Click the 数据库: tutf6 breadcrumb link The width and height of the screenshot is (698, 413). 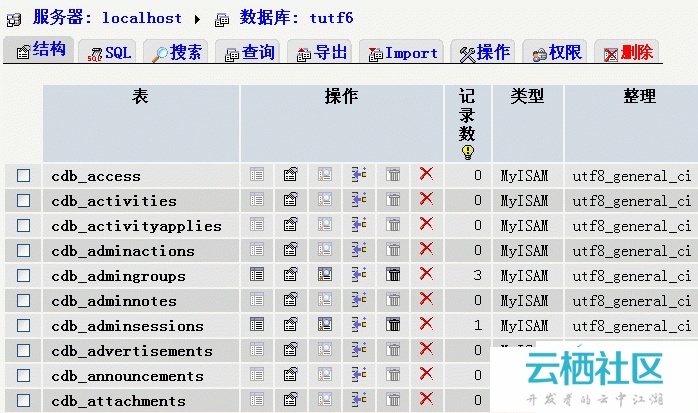pyautogui.click(x=296, y=18)
